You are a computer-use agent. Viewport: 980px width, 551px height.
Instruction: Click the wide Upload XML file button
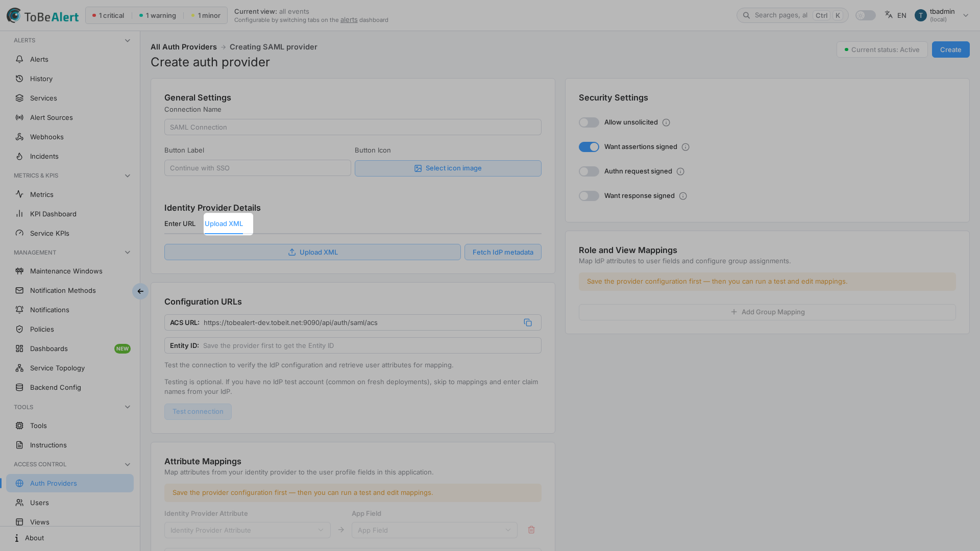tap(312, 252)
